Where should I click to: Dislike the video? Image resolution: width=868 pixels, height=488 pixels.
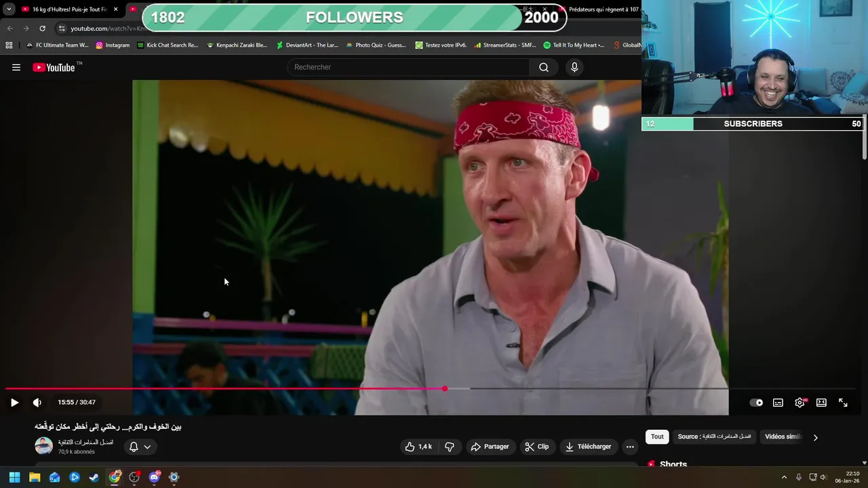[x=449, y=447]
